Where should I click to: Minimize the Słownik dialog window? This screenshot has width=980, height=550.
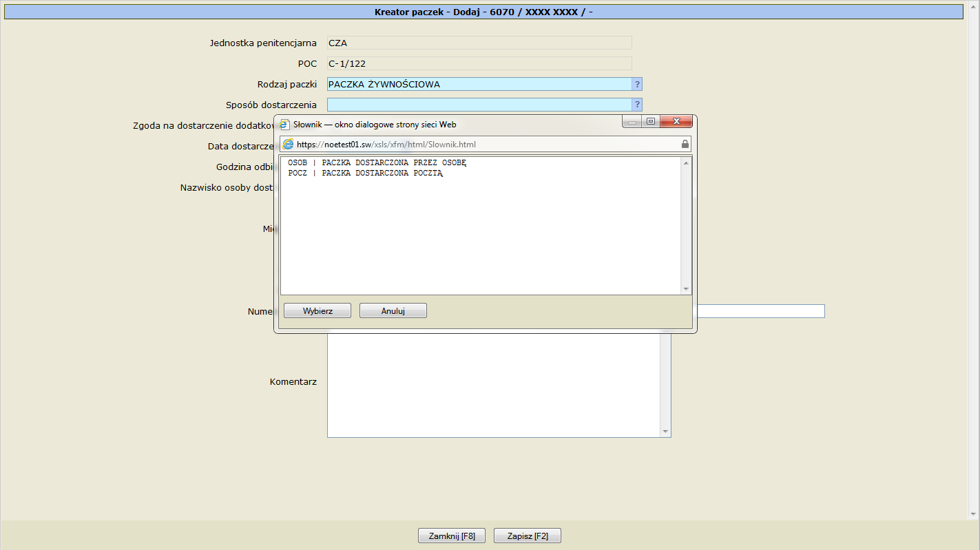(632, 121)
